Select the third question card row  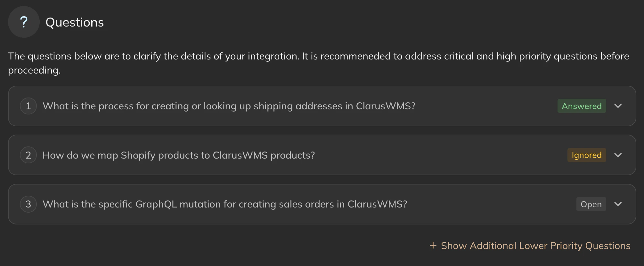[322, 204]
